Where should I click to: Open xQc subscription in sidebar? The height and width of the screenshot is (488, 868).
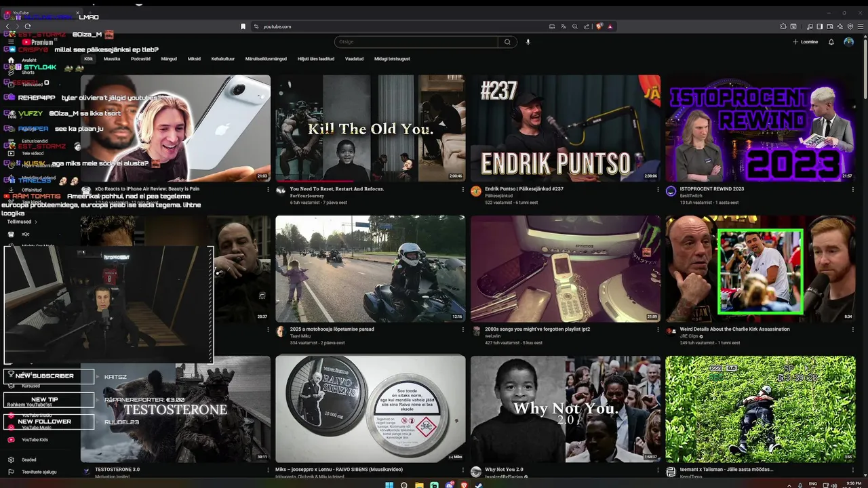(25, 234)
